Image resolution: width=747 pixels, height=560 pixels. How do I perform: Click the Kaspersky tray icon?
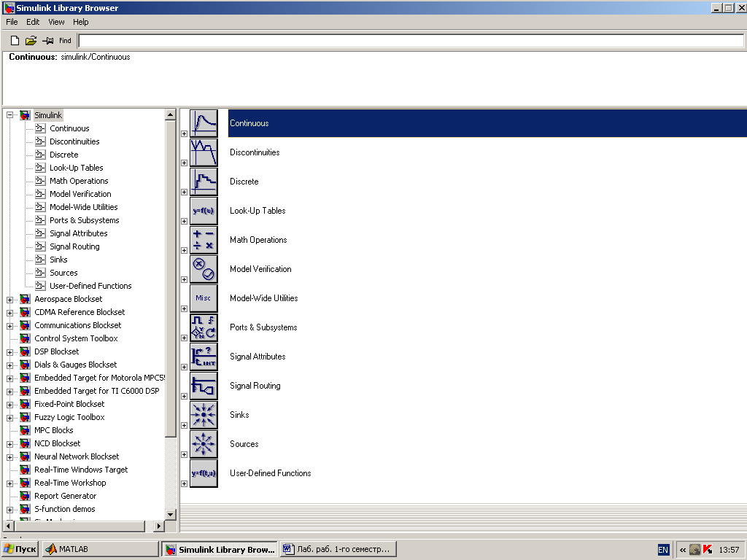708,550
